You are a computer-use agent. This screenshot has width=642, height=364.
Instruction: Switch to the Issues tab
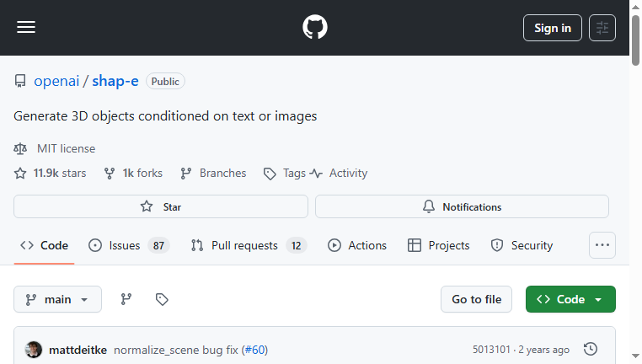pyautogui.click(x=129, y=245)
